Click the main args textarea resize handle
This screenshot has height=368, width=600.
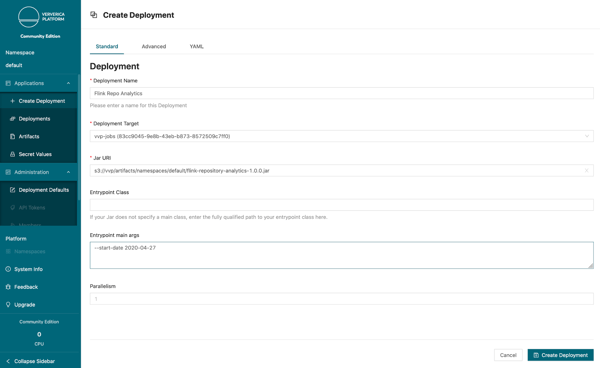tap(591, 265)
